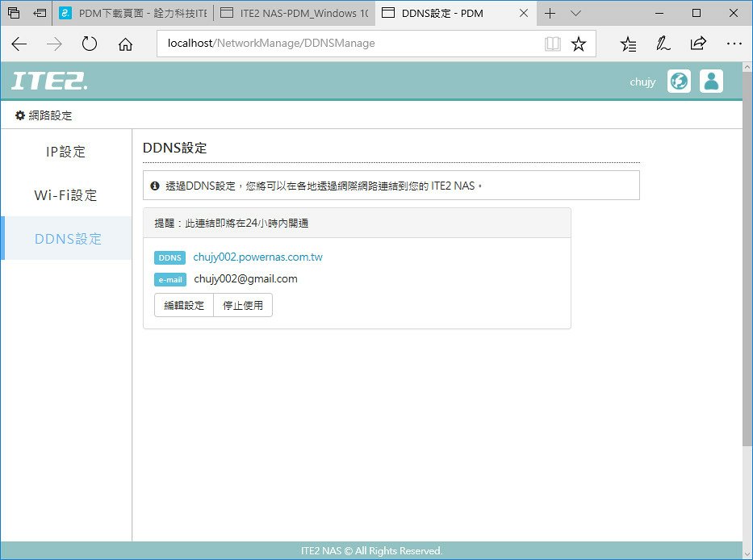
Task: Open the Wi-Fi設定 sidebar item
Action: [x=66, y=195]
